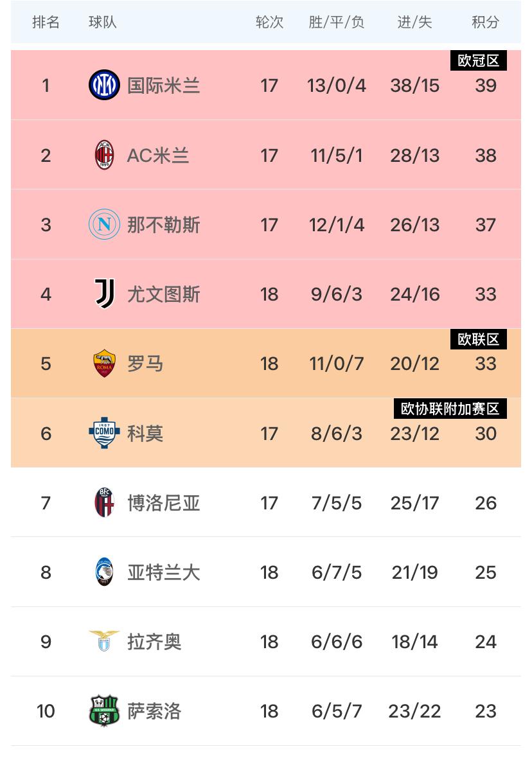This screenshot has width=532, height=758.
Task: Click the 欧协联附加赛区 zone label
Action: [x=450, y=409]
